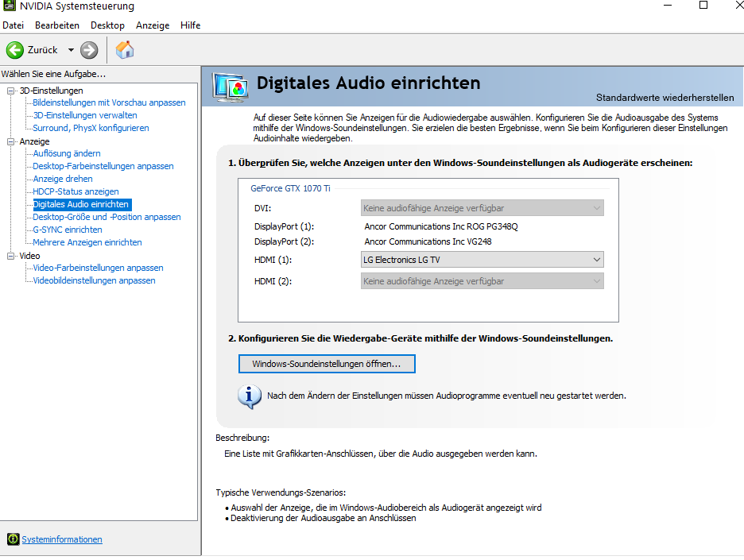
Task: Open the Systeminformationen link
Action: [62, 539]
